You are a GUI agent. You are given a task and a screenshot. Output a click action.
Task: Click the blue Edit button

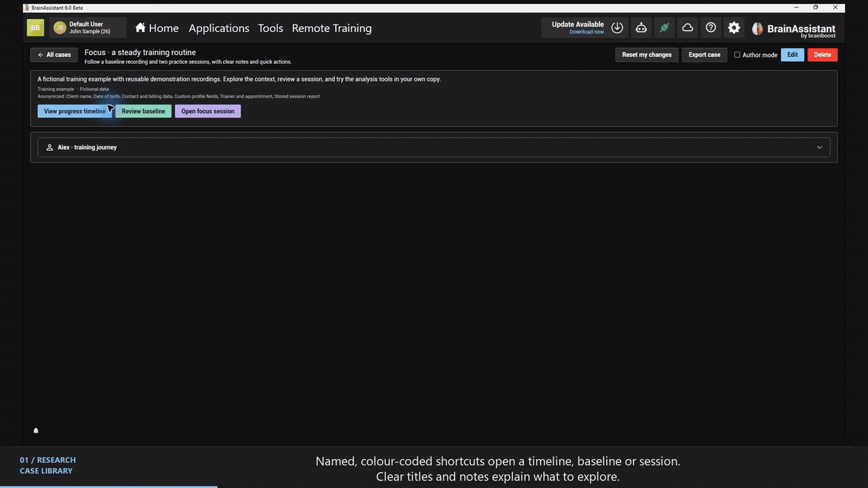(x=792, y=55)
